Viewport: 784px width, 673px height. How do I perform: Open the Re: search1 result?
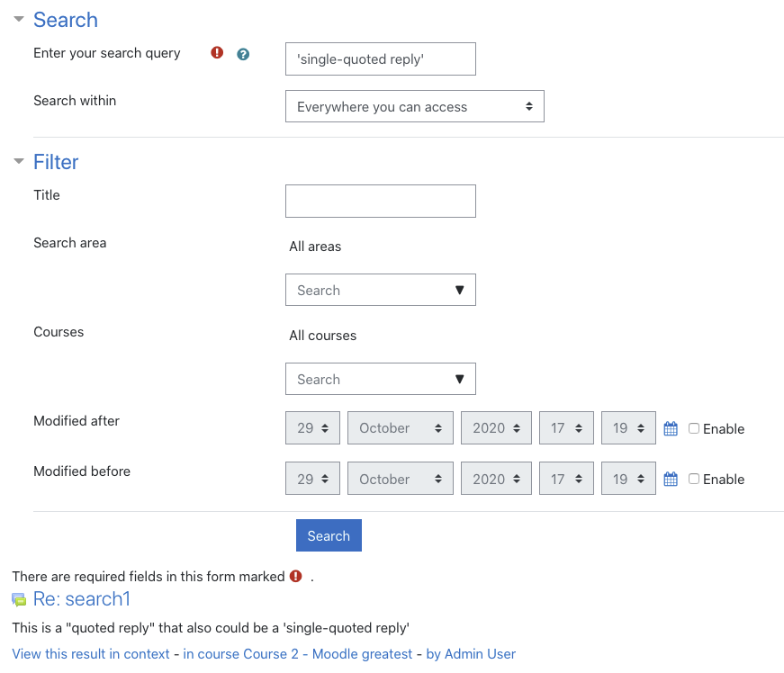(82, 599)
